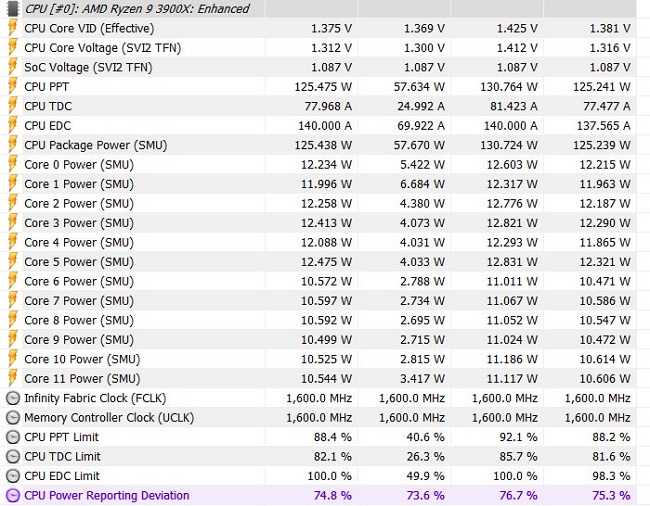Viewport: 650px width, 506px height.
Task: Select the CPU Core VID (Effective) sensor label
Action: [x=89, y=29]
